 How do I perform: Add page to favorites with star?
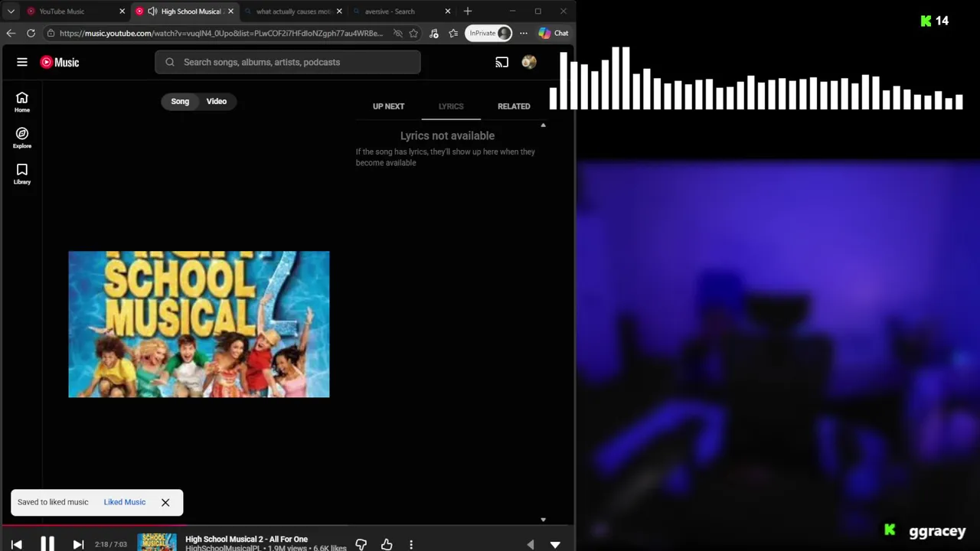[x=413, y=33]
